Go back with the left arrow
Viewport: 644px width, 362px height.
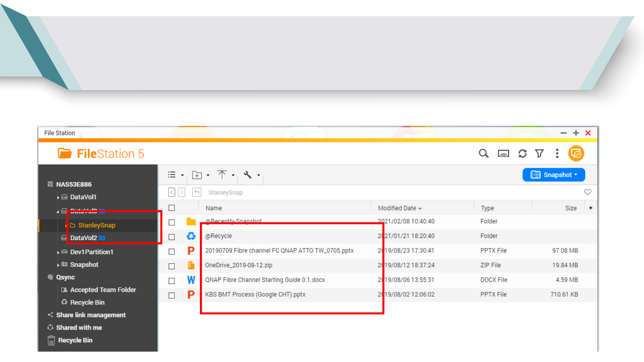[172, 192]
